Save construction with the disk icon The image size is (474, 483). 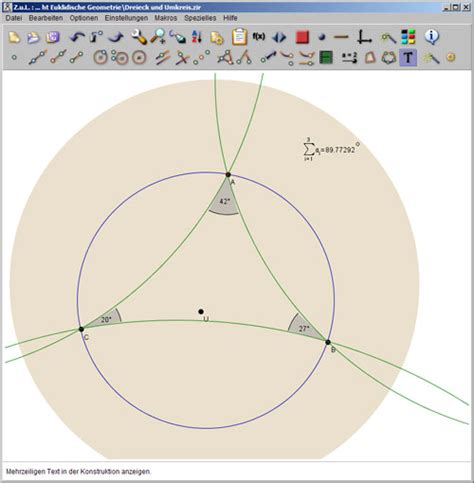53,37
